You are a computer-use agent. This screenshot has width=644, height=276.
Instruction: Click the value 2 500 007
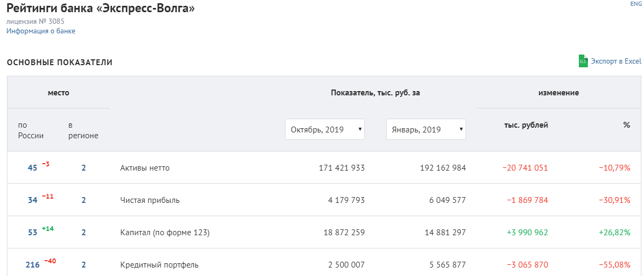coord(347,265)
